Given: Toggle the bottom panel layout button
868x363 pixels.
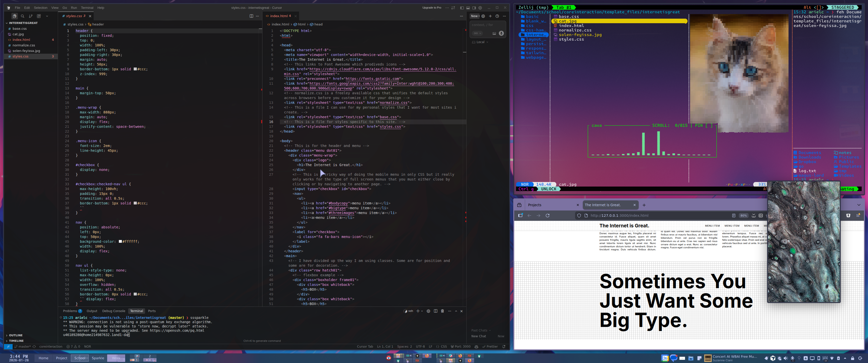Looking at the screenshot, I should pos(468,8).
